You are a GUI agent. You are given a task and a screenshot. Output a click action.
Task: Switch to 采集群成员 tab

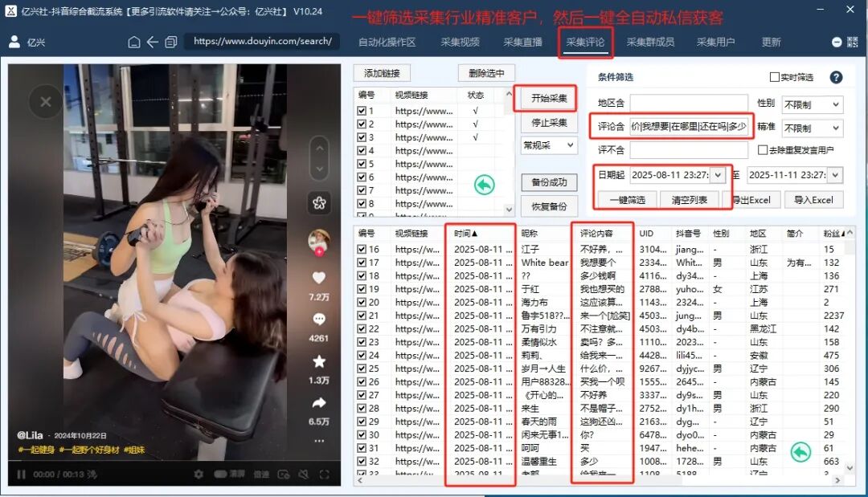650,42
